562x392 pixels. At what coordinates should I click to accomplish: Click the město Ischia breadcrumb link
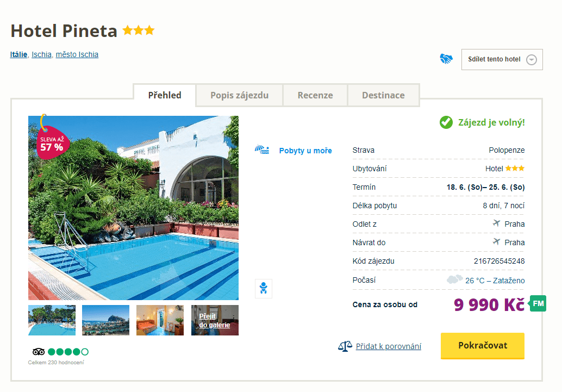click(77, 54)
